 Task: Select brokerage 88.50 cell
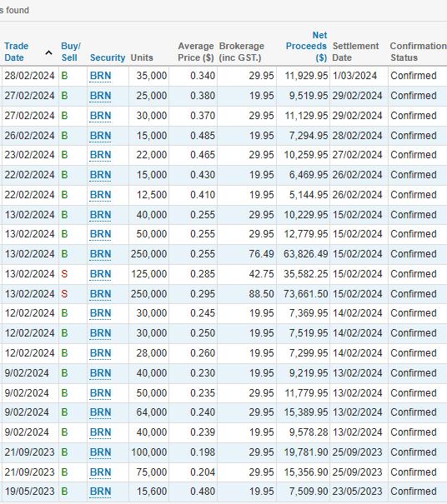pyautogui.click(x=261, y=294)
